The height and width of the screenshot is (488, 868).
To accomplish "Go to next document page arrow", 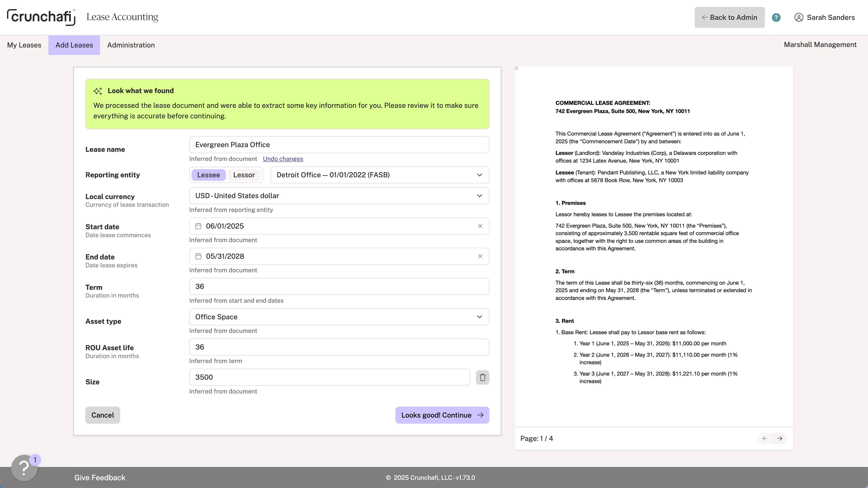I will (x=779, y=438).
